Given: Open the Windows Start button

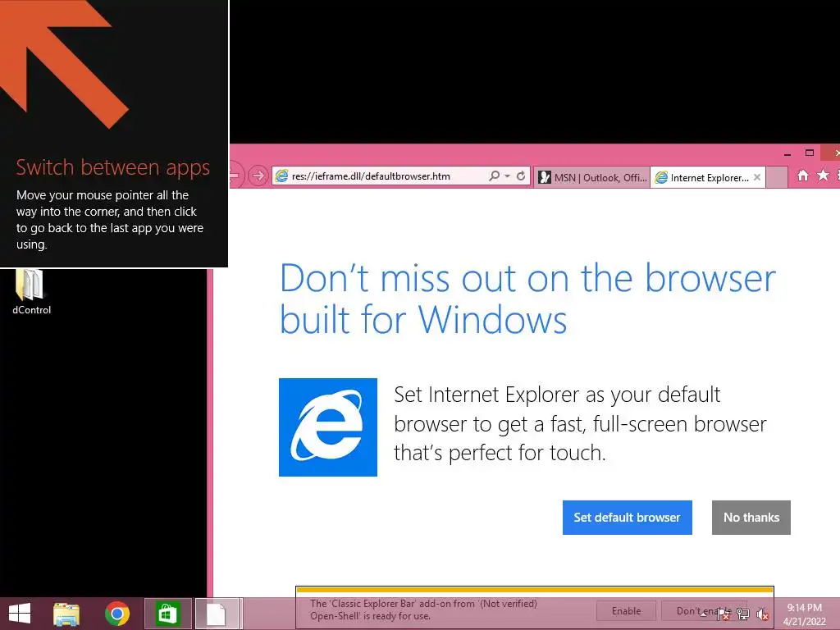Looking at the screenshot, I should (20, 614).
